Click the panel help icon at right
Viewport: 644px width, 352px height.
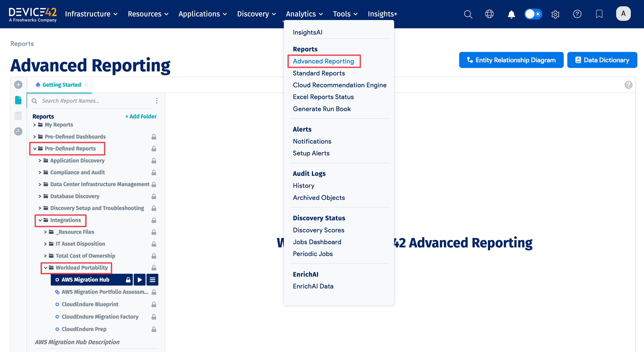click(x=628, y=85)
